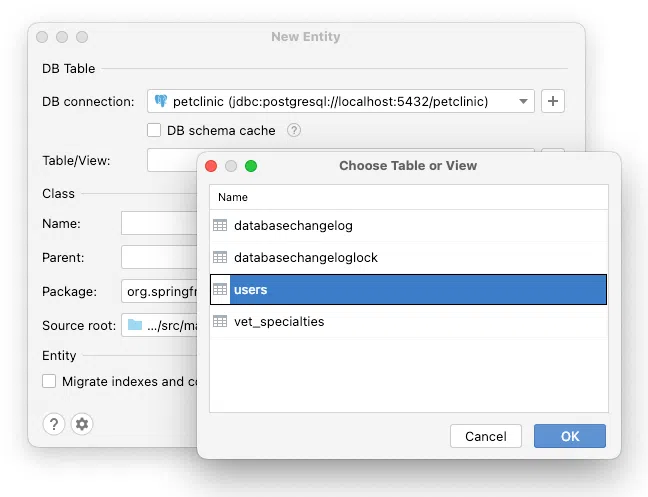Select the vet_specialties table

coord(279,321)
